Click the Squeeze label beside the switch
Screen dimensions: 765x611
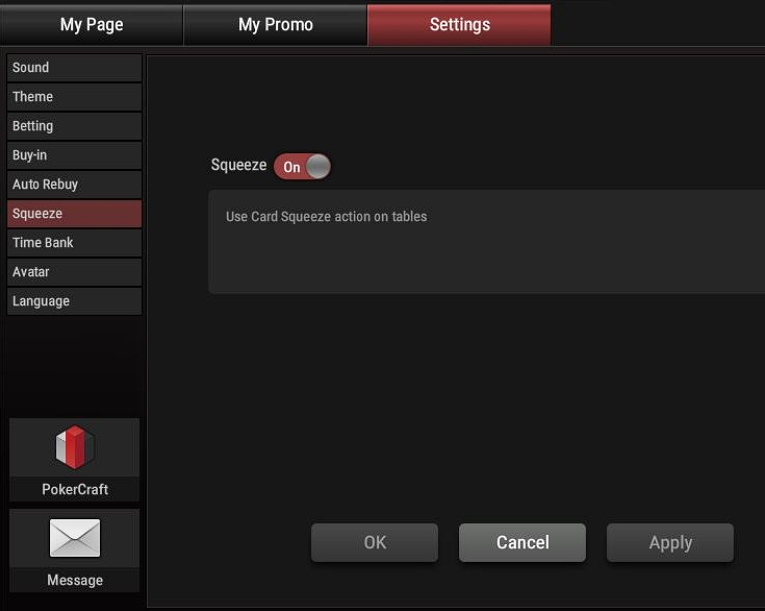[239, 165]
